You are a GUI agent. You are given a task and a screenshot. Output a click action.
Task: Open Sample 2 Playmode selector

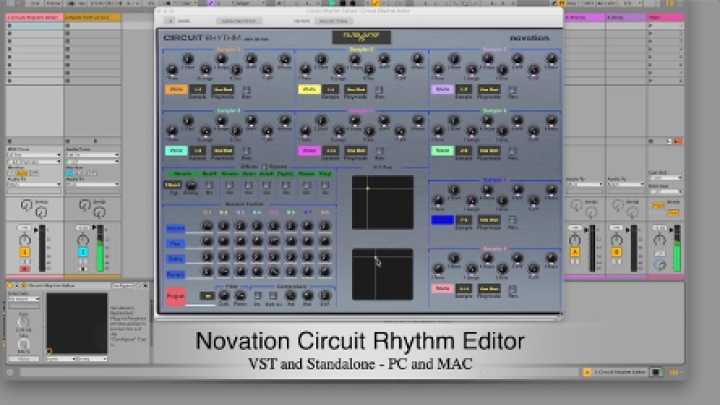click(356, 90)
